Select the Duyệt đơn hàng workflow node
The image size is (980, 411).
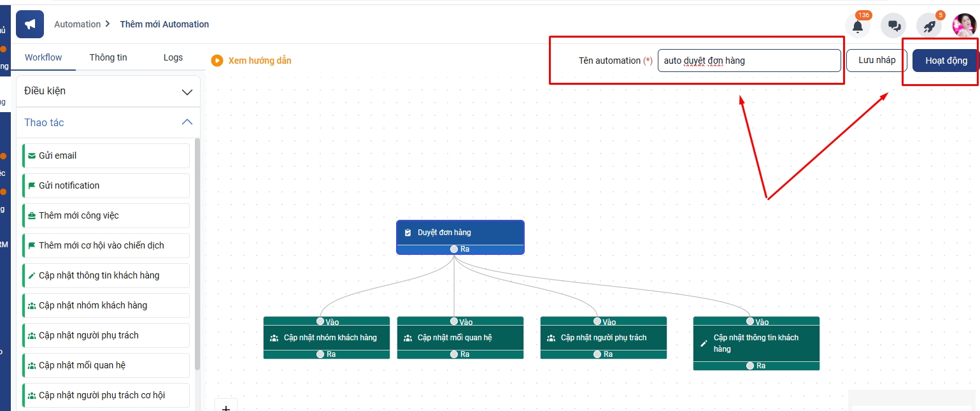click(460, 233)
